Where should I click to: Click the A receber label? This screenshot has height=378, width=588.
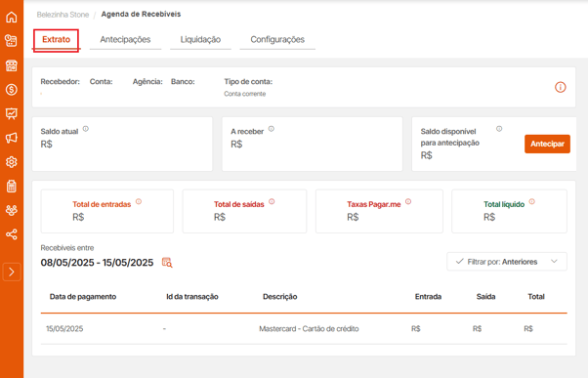coord(247,132)
